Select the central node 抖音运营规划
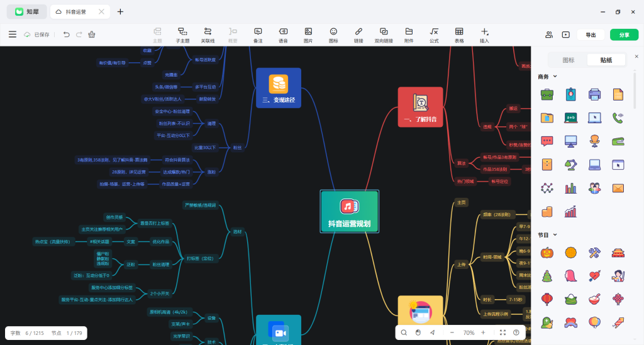 350,211
